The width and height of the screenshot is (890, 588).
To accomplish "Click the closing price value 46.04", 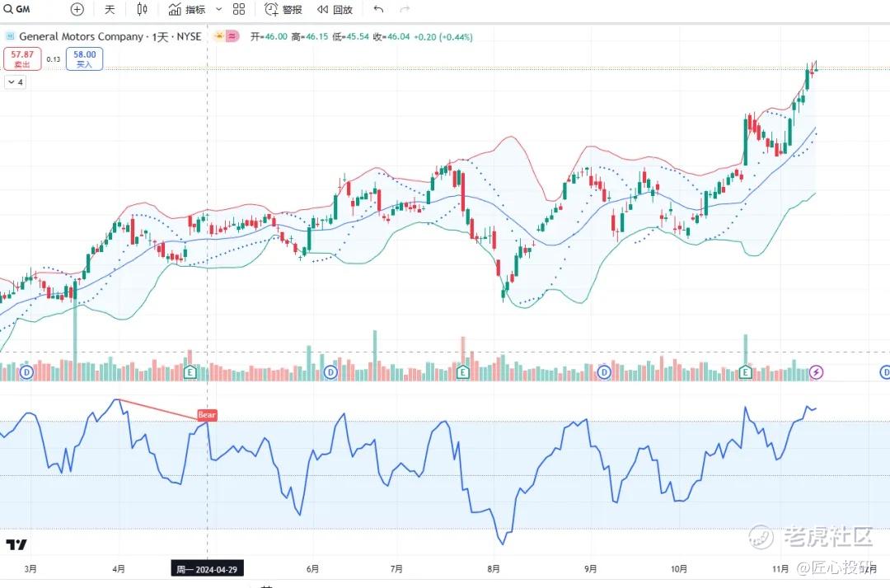I will [399, 37].
